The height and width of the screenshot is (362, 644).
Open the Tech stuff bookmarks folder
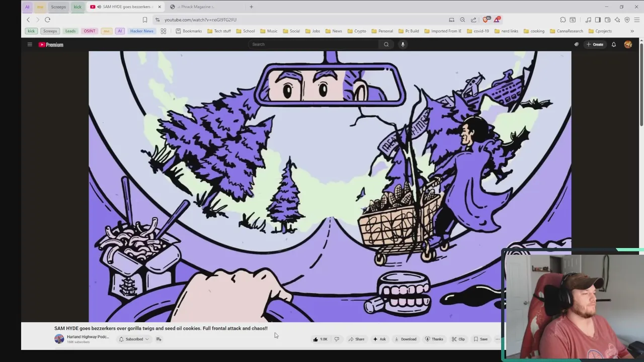click(x=219, y=31)
